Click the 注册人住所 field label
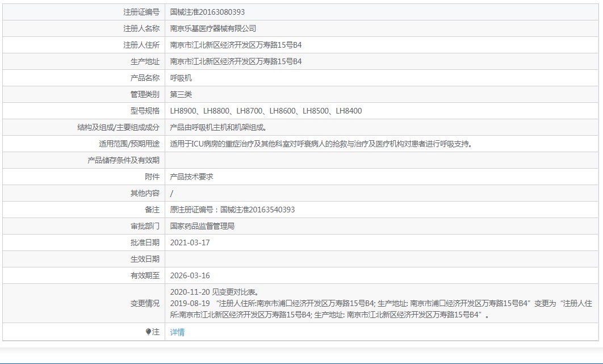Image resolution: width=603 pixels, height=364 pixels. tap(141, 45)
